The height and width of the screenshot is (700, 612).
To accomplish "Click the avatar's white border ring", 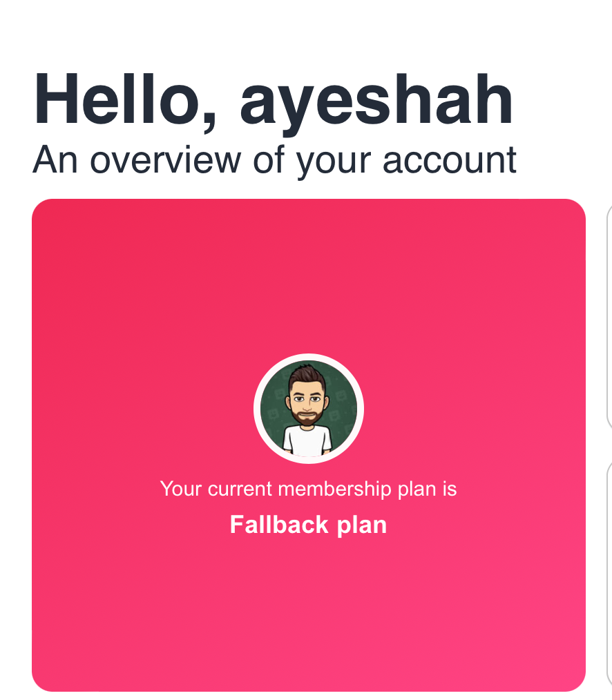I will click(259, 408).
